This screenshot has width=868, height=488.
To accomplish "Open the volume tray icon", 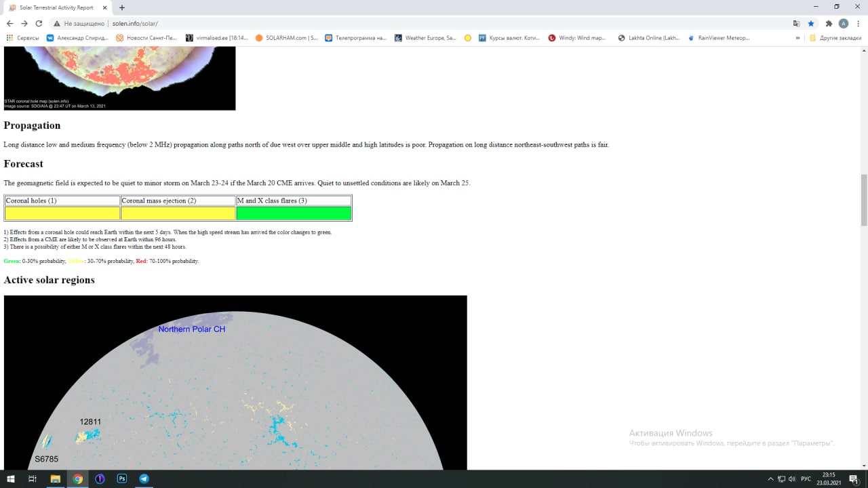I will 792,479.
